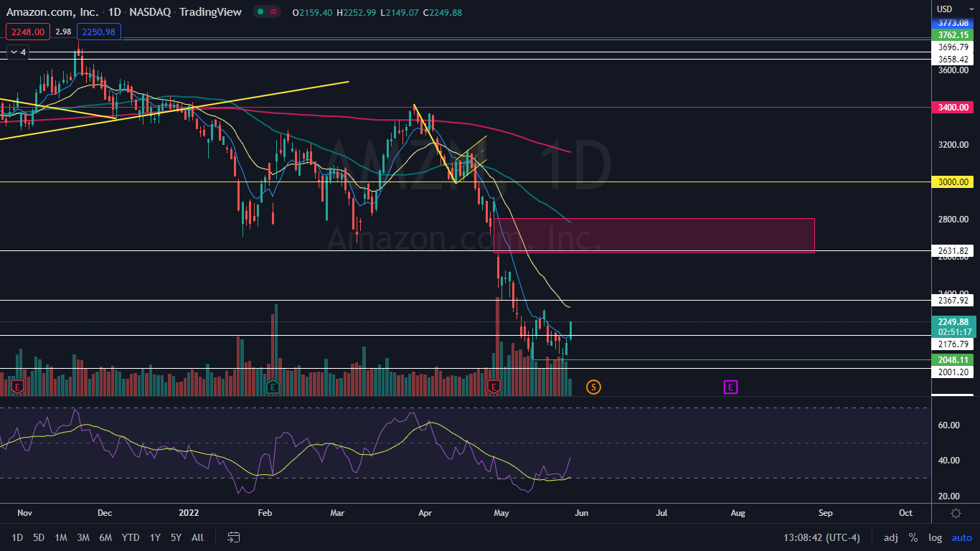
Task: Select the YTD time range
Action: (x=131, y=537)
